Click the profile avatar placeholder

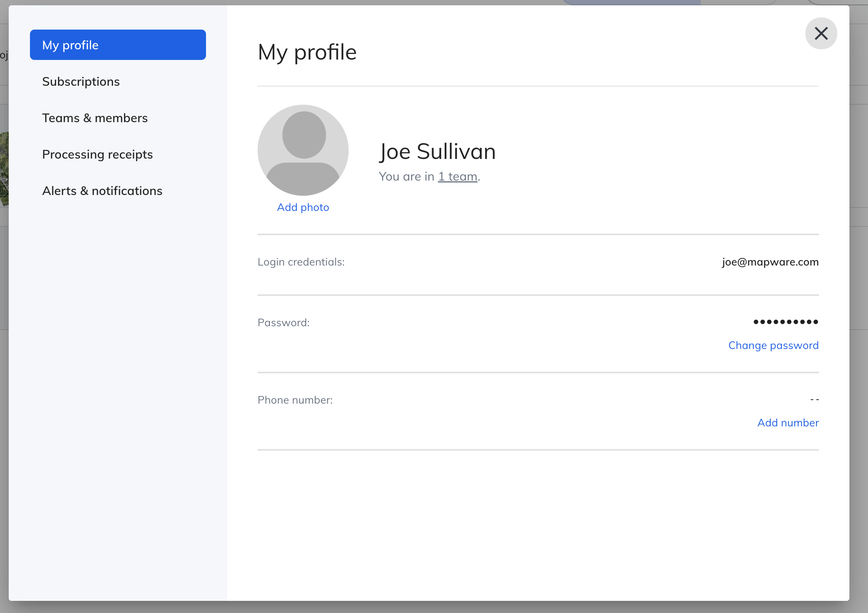(303, 150)
